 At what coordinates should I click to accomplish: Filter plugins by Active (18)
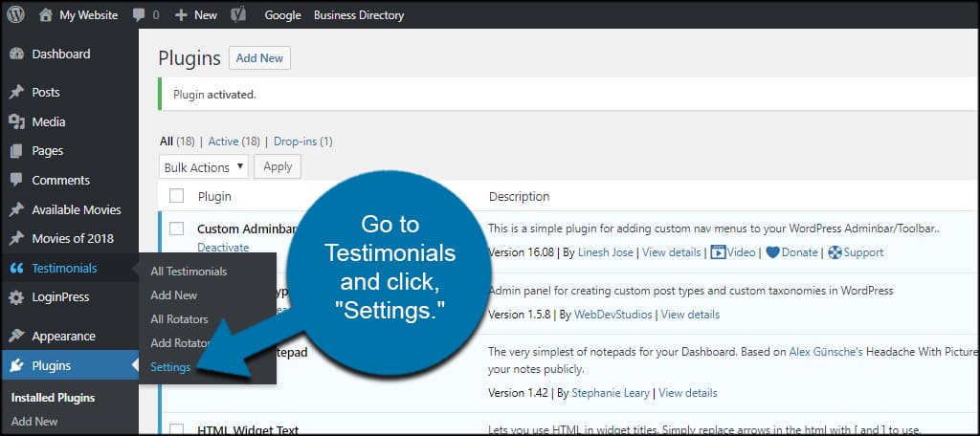click(234, 142)
